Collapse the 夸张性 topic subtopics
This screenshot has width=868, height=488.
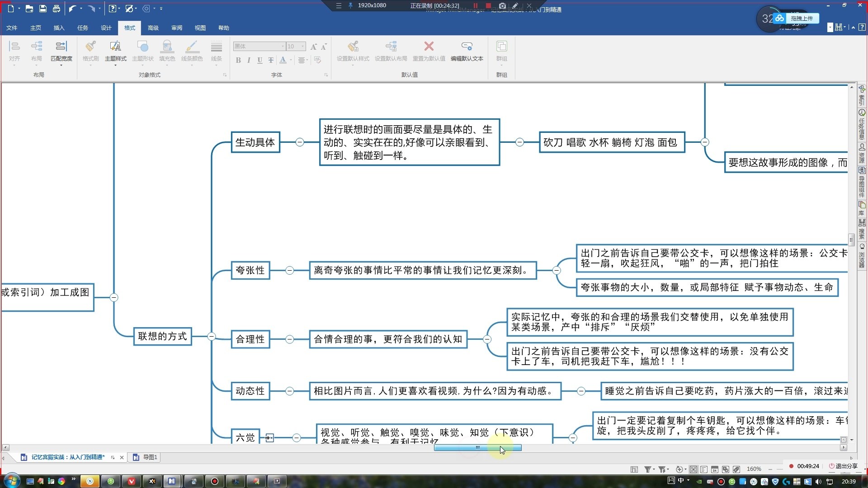click(x=290, y=270)
